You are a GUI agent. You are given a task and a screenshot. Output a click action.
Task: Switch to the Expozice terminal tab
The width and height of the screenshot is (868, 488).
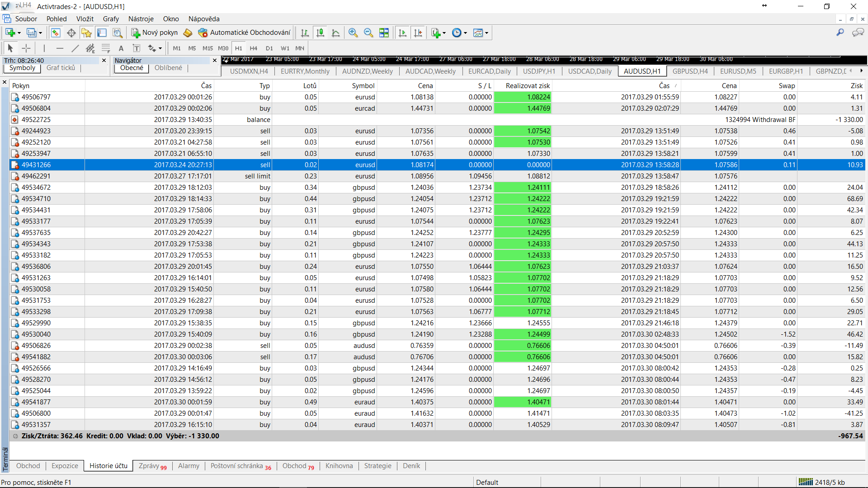(65, 466)
